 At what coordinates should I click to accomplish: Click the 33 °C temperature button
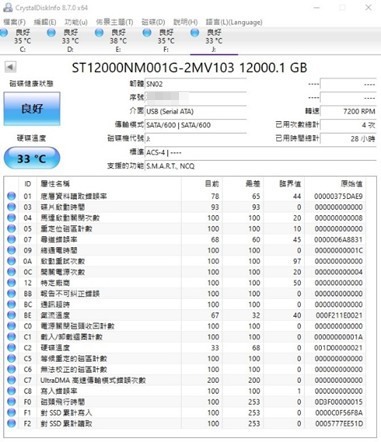[x=32, y=158]
